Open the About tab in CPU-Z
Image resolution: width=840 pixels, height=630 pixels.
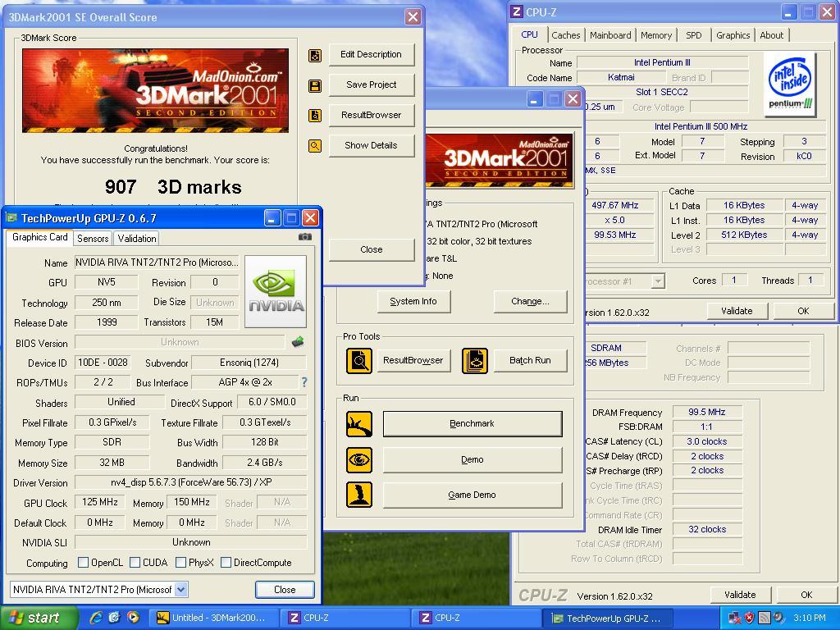pyautogui.click(x=771, y=35)
